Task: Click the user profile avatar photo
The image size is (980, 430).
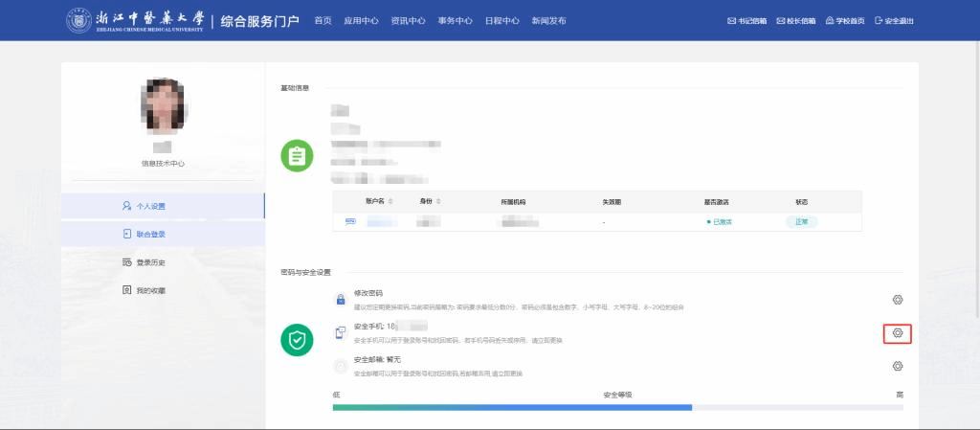Action: point(163,107)
